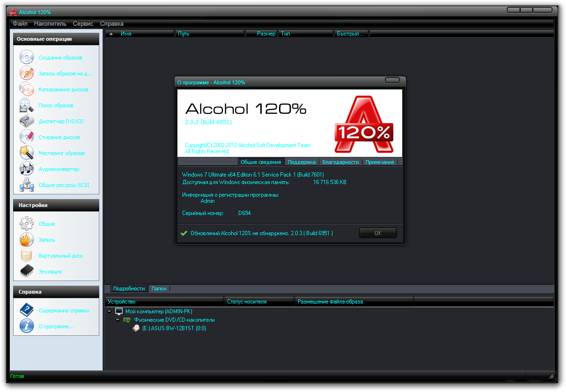
Task: Switch to the Подробности tab
Action: click(x=129, y=288)
